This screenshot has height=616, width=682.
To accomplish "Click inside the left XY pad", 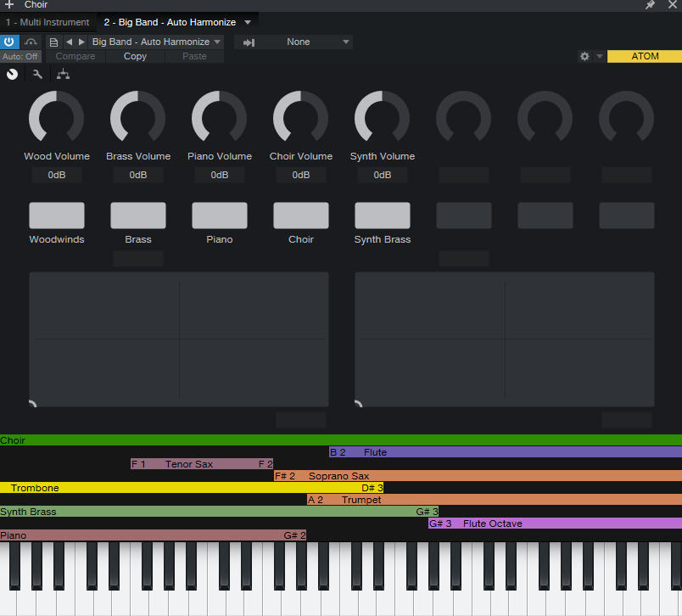I will (179, 339).
